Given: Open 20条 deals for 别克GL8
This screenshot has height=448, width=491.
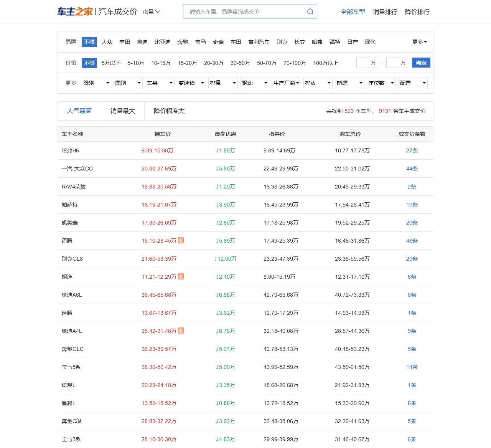Looking at the screenshot, I should (412, 259).
